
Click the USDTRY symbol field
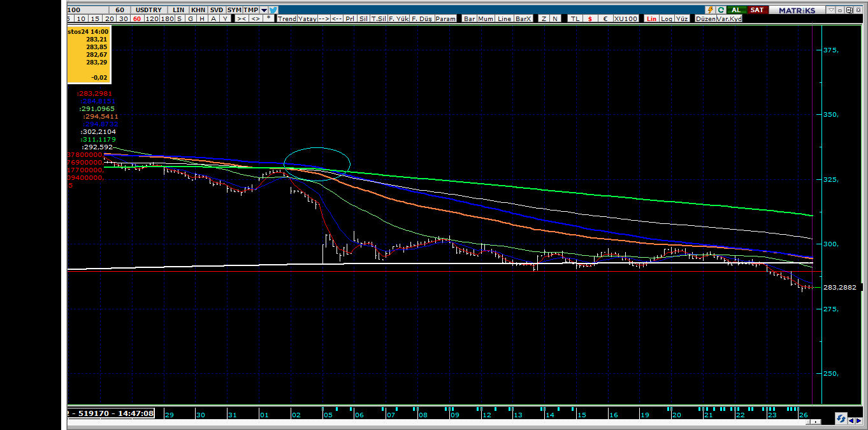[148, 10]
